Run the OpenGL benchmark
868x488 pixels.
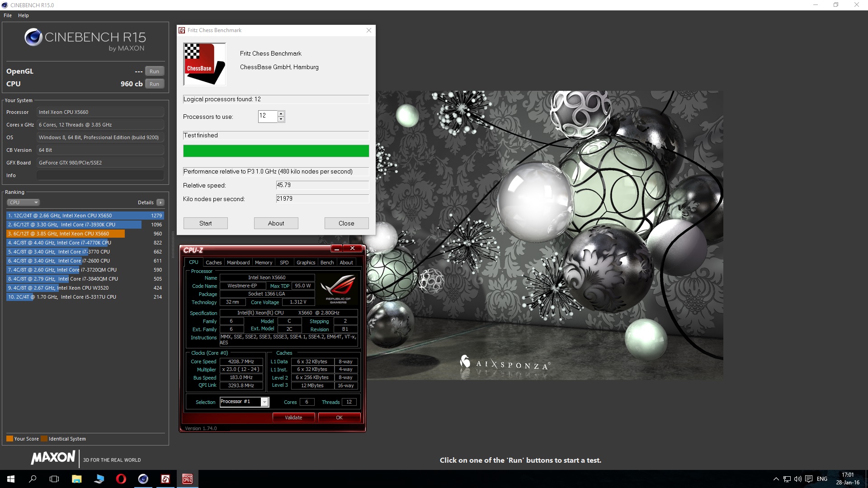(x=154, y=71)
